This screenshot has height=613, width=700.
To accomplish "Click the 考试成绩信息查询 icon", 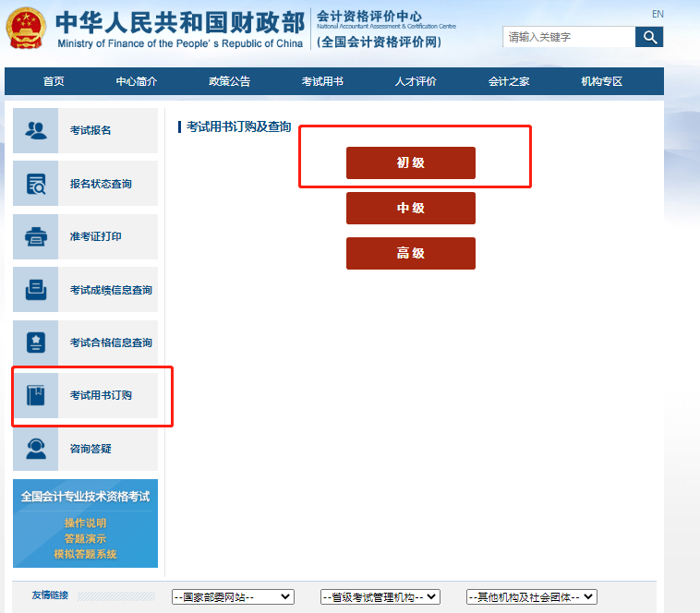I will pyautogui.click(x=36, y=290).
